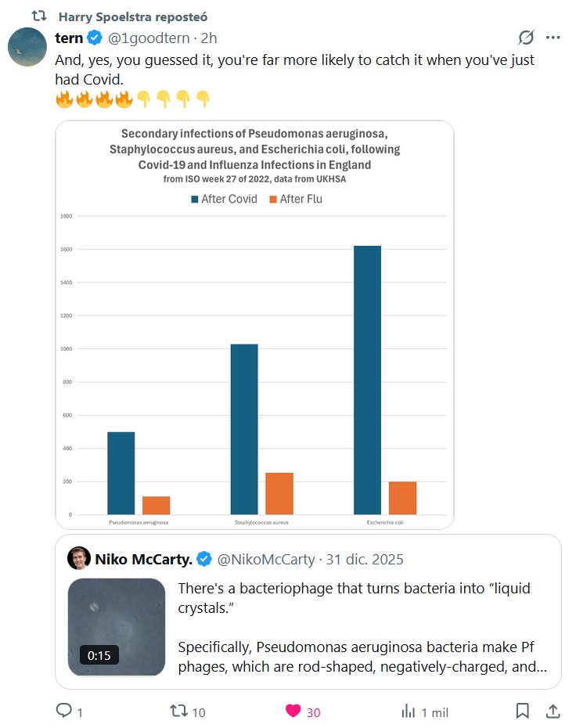
Task: Click the share upload icon
Action: [x=552, y=711]
